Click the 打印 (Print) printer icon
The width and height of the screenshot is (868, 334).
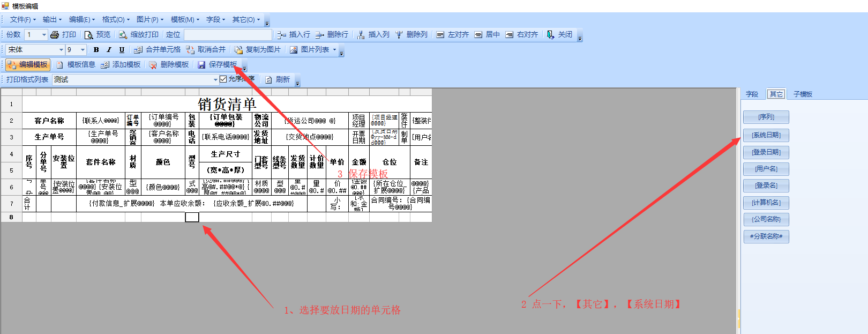point(55,35)
